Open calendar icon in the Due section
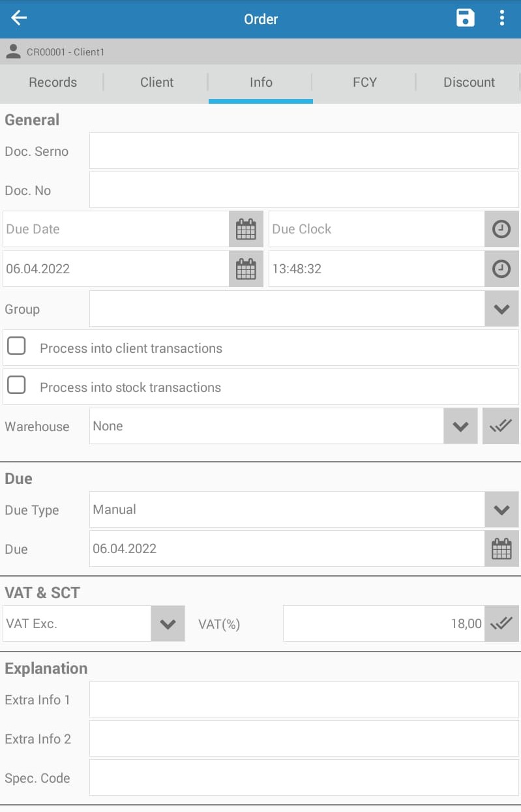The image size is (521, 812). pos(501,549)
